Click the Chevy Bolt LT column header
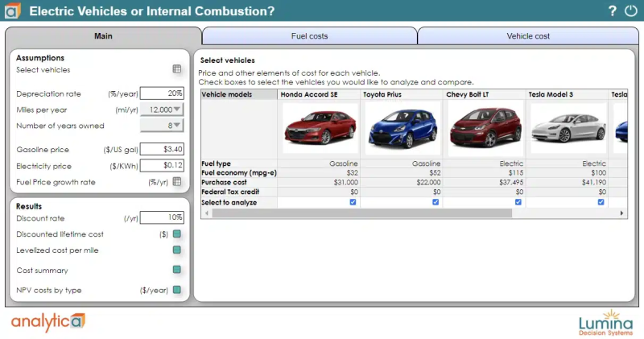Screen dimensions: 644x339 (485, 94)
